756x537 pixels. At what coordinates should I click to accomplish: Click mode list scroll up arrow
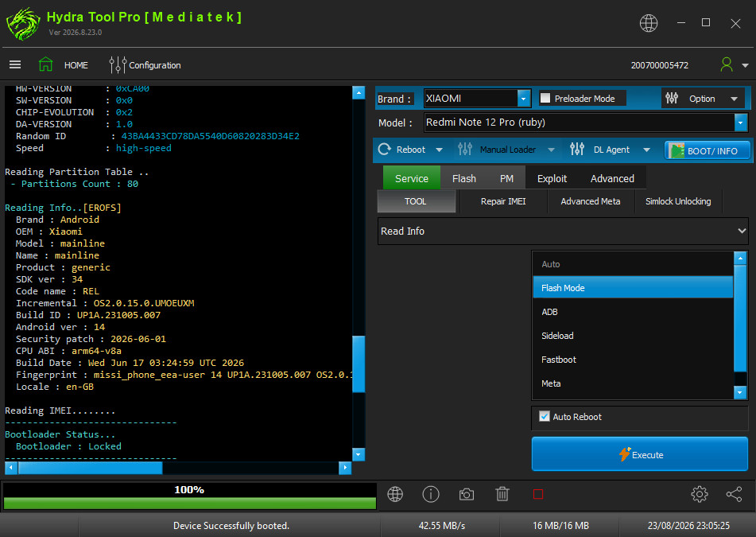pyautogui.click(x=740, y=258)
